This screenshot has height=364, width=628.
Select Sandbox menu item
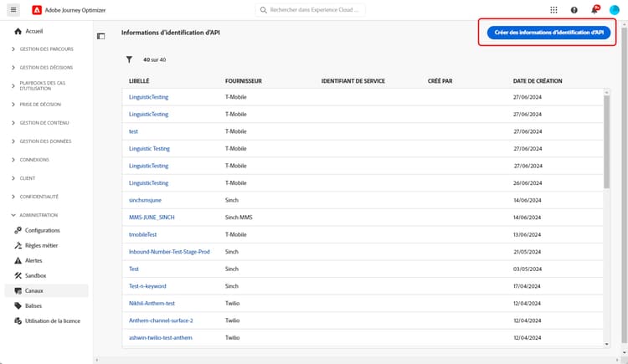click(x=35, y=275)
